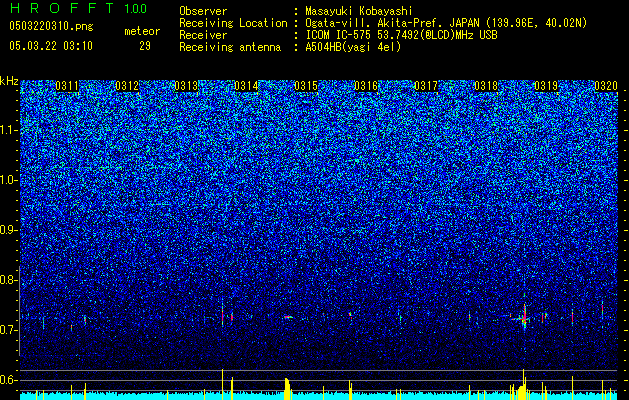Click the 0311 time marker
The height and width of the screenshot is (400, 629).
67,86
